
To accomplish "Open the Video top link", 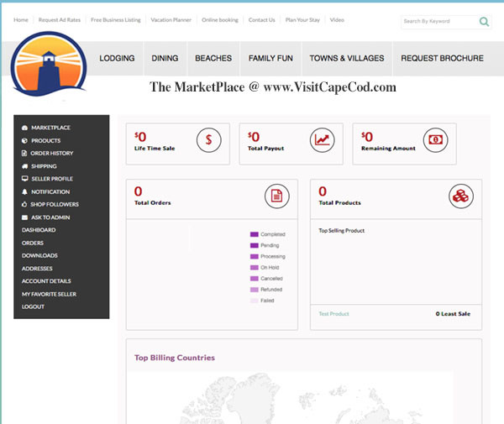I will pos(337,20).
